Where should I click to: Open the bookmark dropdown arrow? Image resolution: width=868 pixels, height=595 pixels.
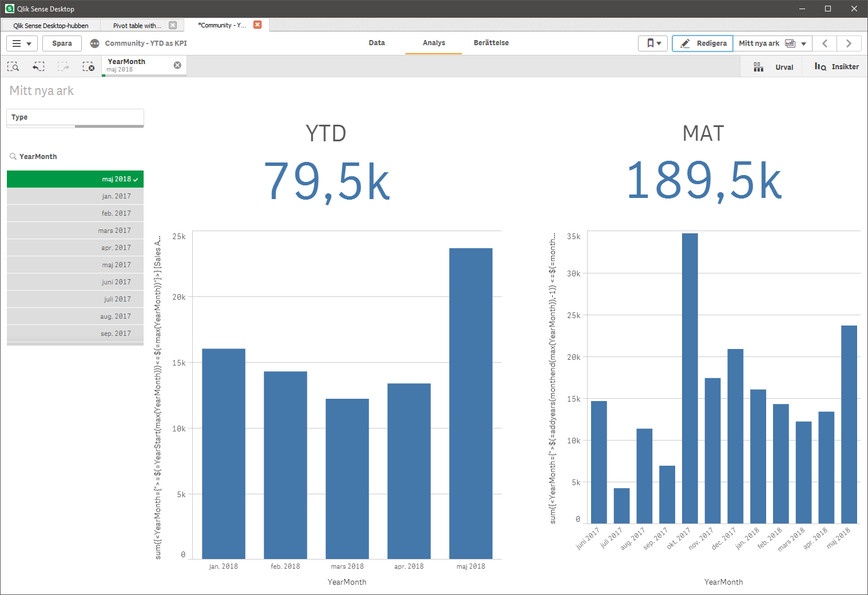pyautogui.click(x=659, y=43)
